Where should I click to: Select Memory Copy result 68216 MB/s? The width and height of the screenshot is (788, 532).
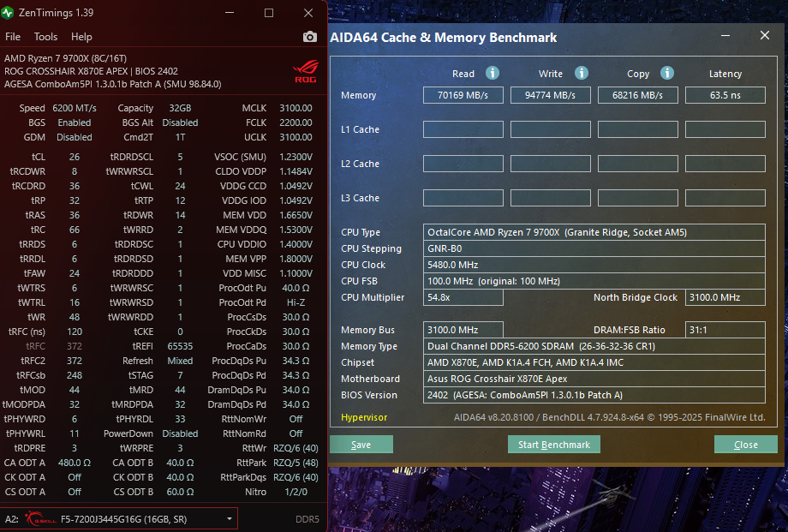coord(638,95)
